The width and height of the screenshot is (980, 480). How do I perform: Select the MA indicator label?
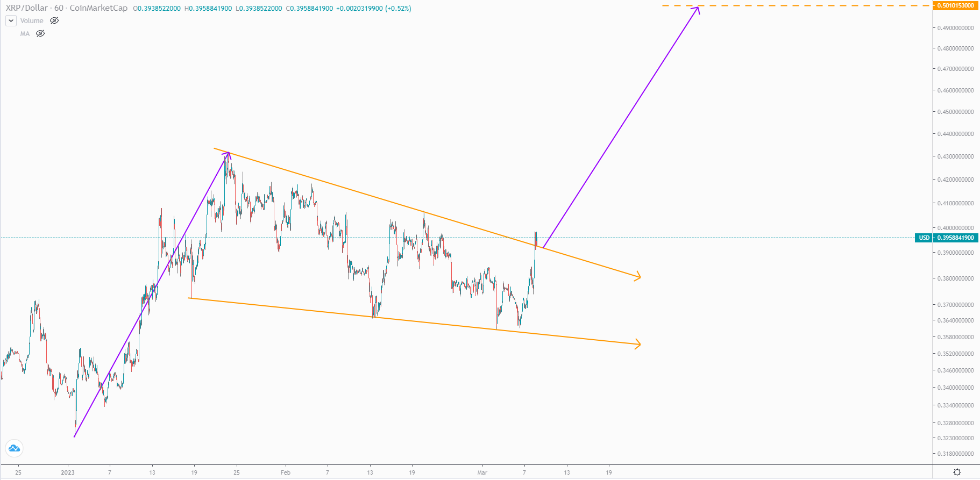(25, 34)
